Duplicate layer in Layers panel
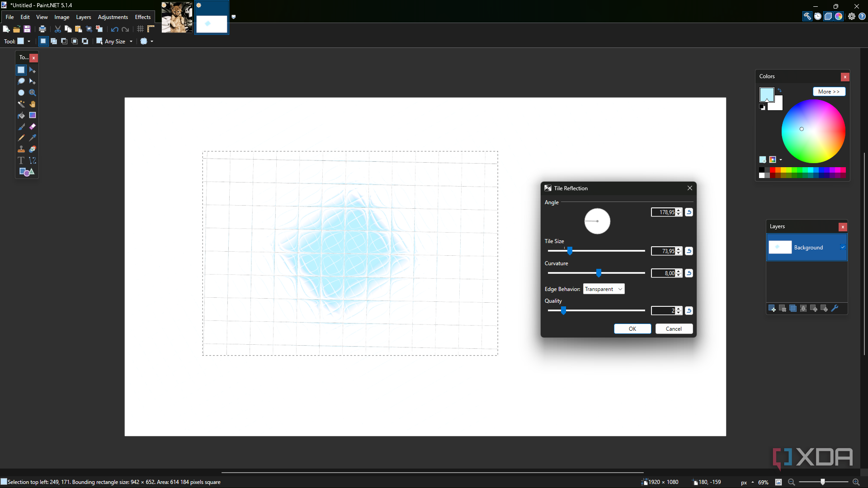868x488 pixels. (x=793, y=308)
